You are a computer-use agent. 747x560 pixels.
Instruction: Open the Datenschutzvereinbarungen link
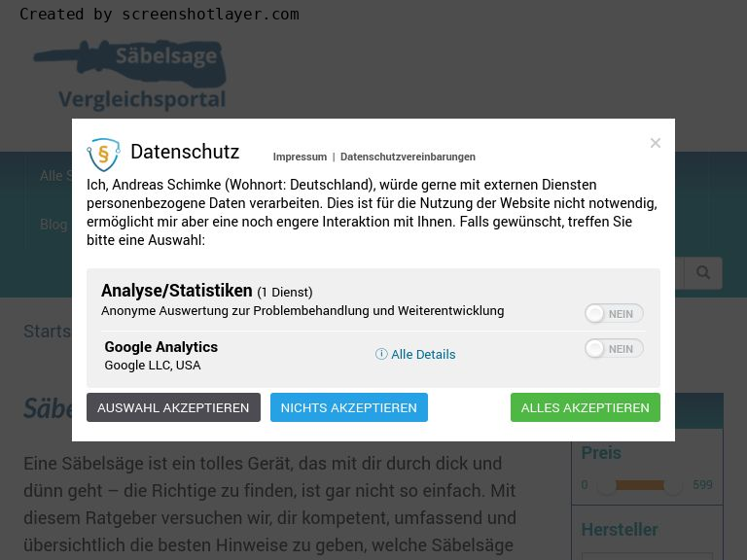pos(408,157)
